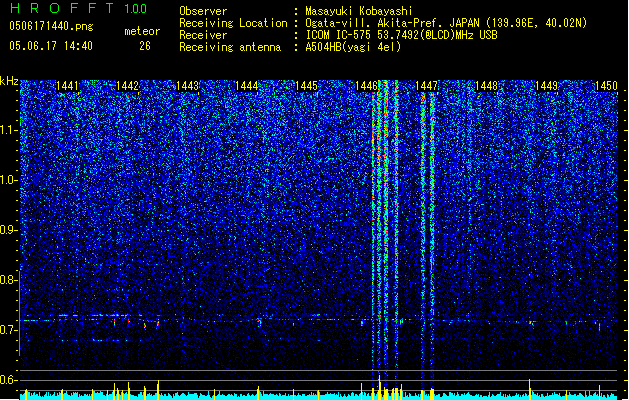This screenshot has height=400, width=629.
Task: Click the 1441 time marker
Action: [67, 86]
